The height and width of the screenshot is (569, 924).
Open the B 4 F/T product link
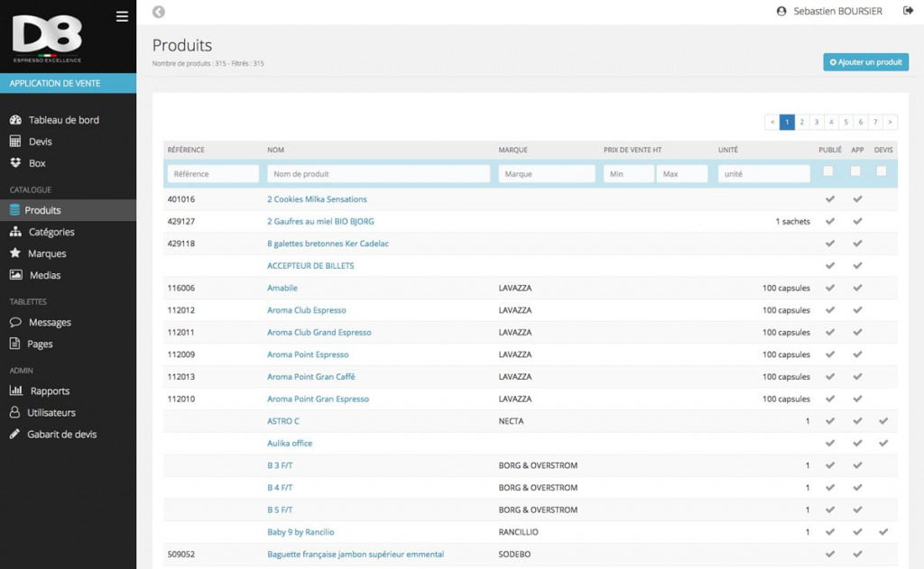point(280,488)
